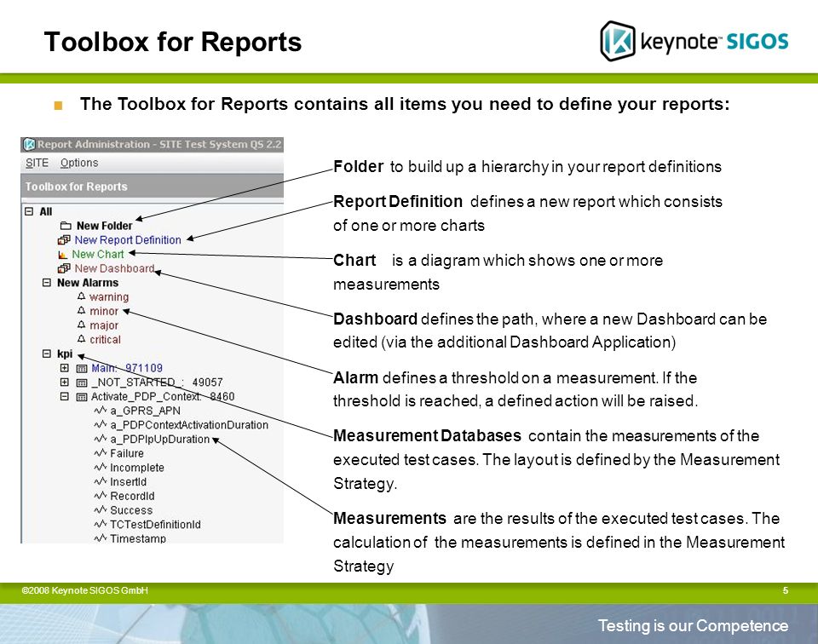Image resolution: width=818 pixels, height=644 pixels.
Task: Click the Timestamp measurement icon
Action: 101,538
